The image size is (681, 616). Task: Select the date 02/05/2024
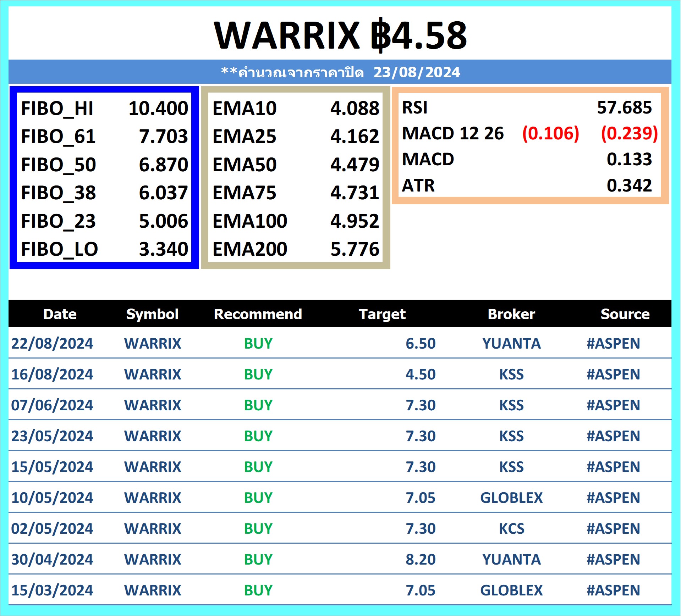[x=52, y=529]
